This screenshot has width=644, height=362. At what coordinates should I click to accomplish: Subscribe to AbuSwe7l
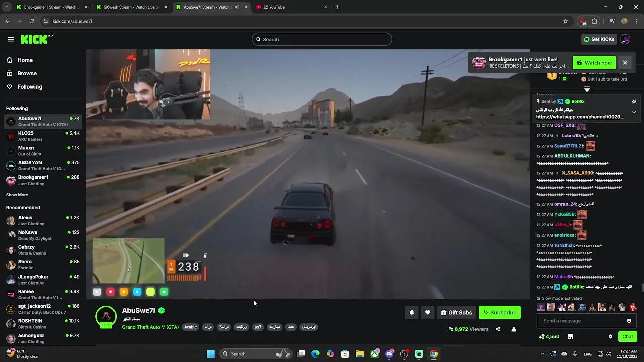pyautogui.click(x=500, y=313)
